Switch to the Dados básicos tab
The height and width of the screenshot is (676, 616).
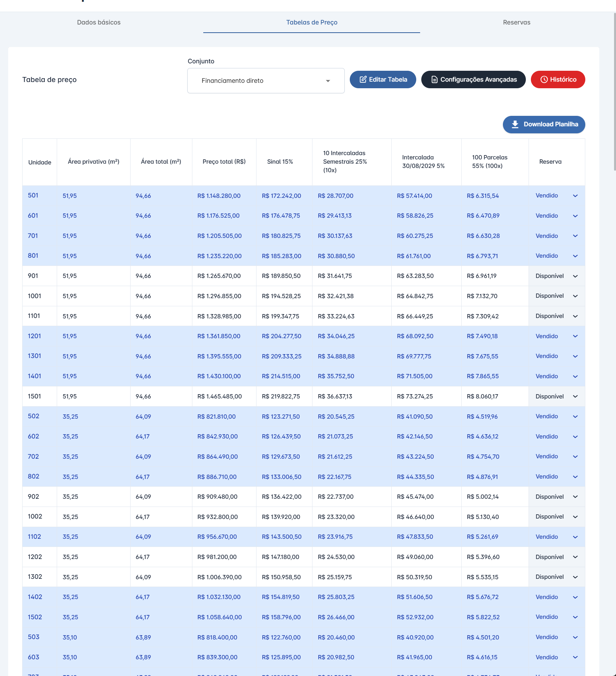click(x=99, y=23)
